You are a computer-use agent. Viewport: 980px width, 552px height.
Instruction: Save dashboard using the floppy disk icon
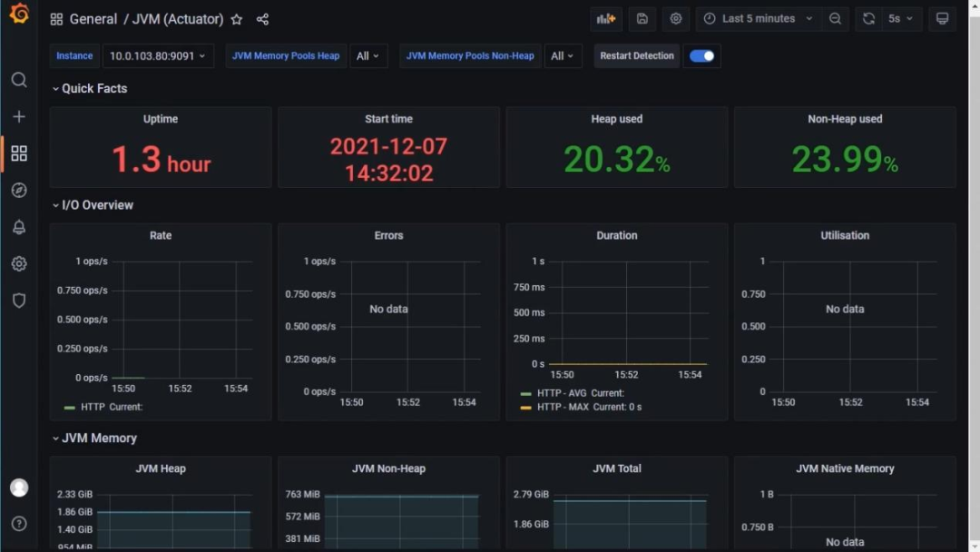click(x=642, y=19)
